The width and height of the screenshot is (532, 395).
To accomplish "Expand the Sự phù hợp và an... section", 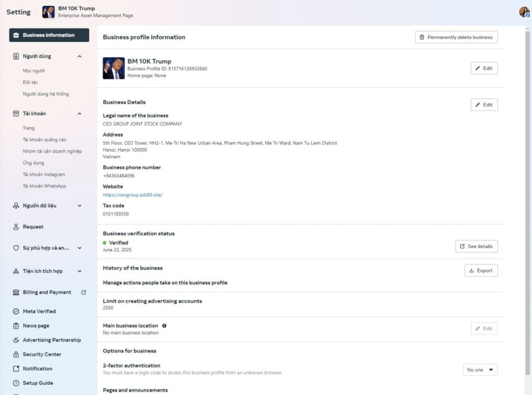I will pos(79,248).
